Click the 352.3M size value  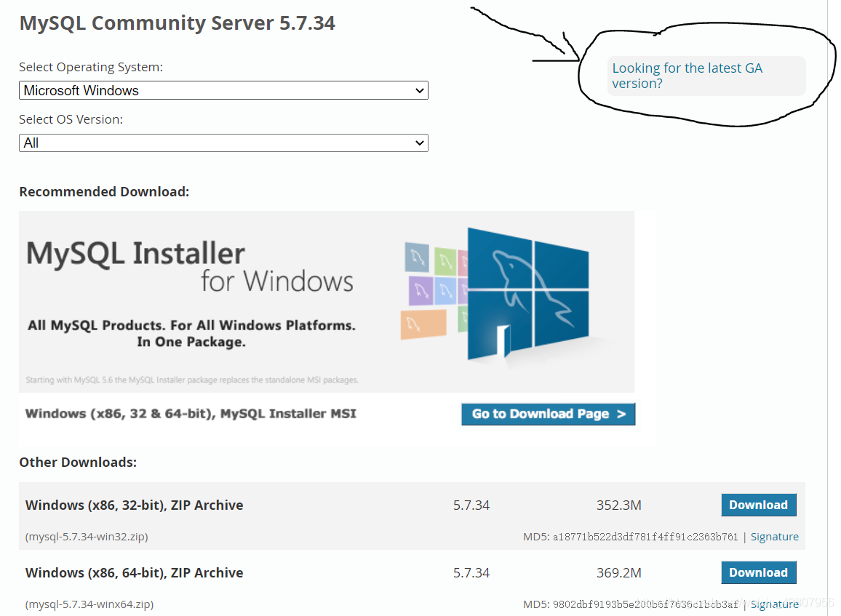point(619,505)
